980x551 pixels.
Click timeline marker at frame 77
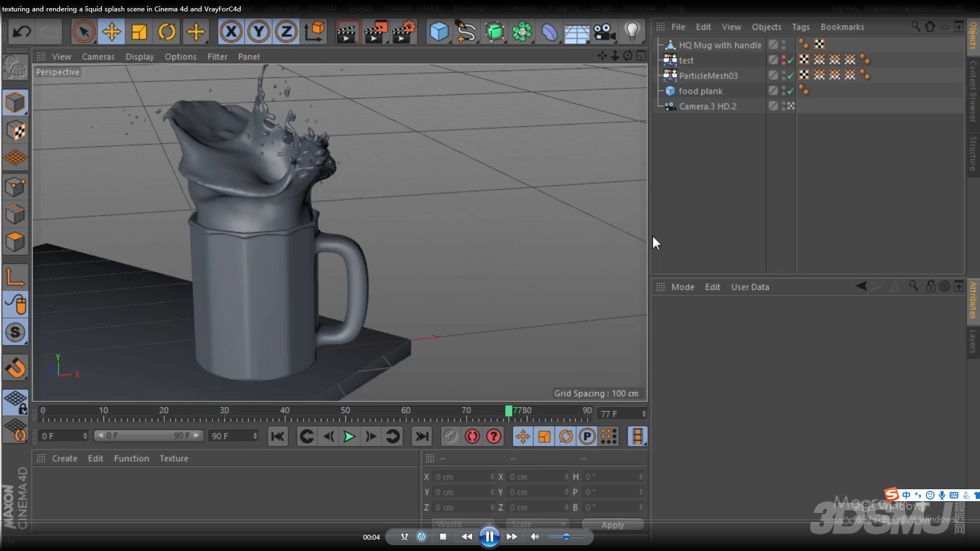[x=508, y=411]
